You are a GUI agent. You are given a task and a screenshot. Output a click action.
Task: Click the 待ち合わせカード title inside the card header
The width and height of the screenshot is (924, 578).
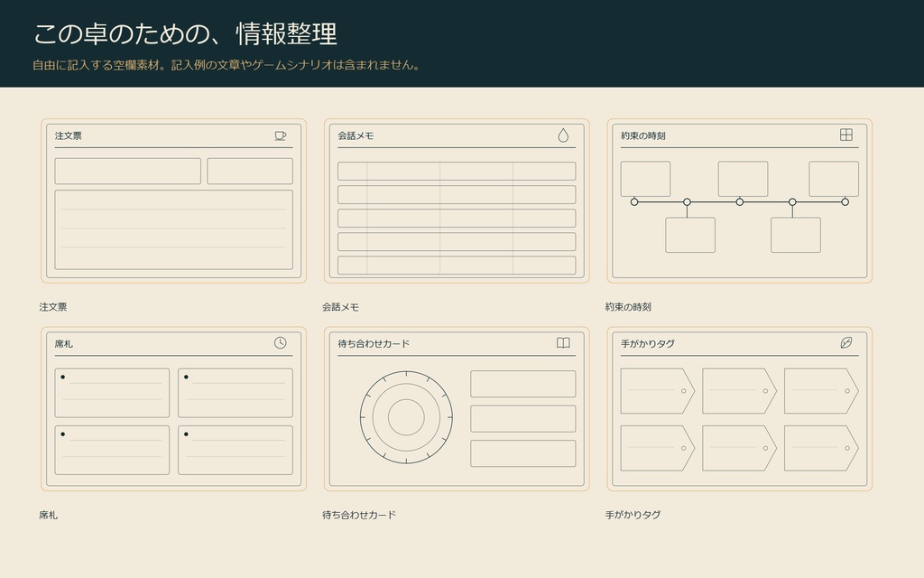(374, 344)
